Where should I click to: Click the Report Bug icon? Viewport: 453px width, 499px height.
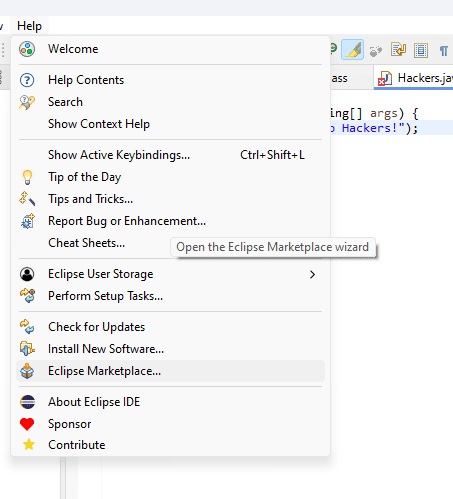point(27,221)
